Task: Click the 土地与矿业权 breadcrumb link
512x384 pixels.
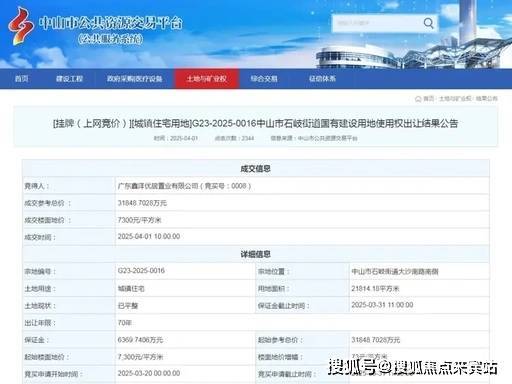Action: tap(455, 99)
